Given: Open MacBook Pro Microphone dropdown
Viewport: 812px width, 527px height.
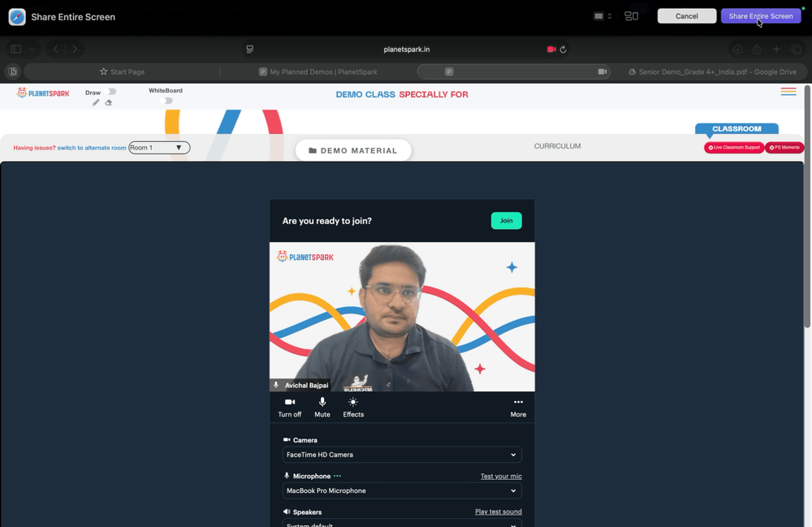Looking at the screenshot, I should (x=402, y=490).
